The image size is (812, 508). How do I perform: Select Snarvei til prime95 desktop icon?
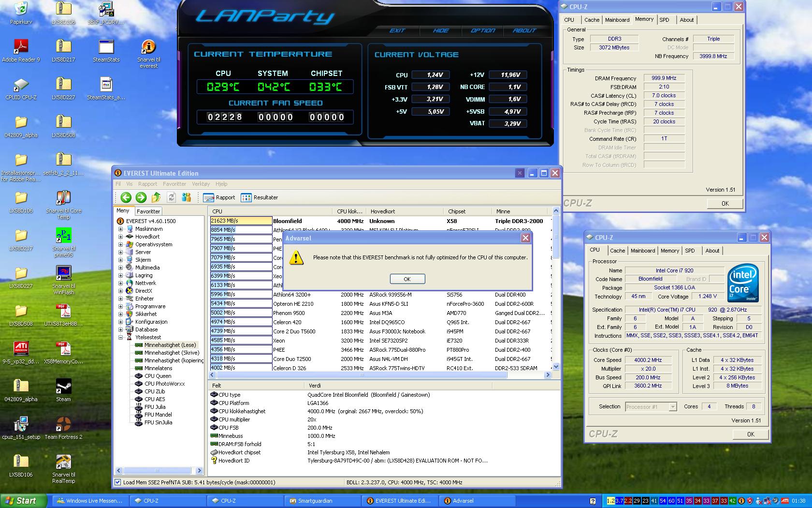[63, 242]
